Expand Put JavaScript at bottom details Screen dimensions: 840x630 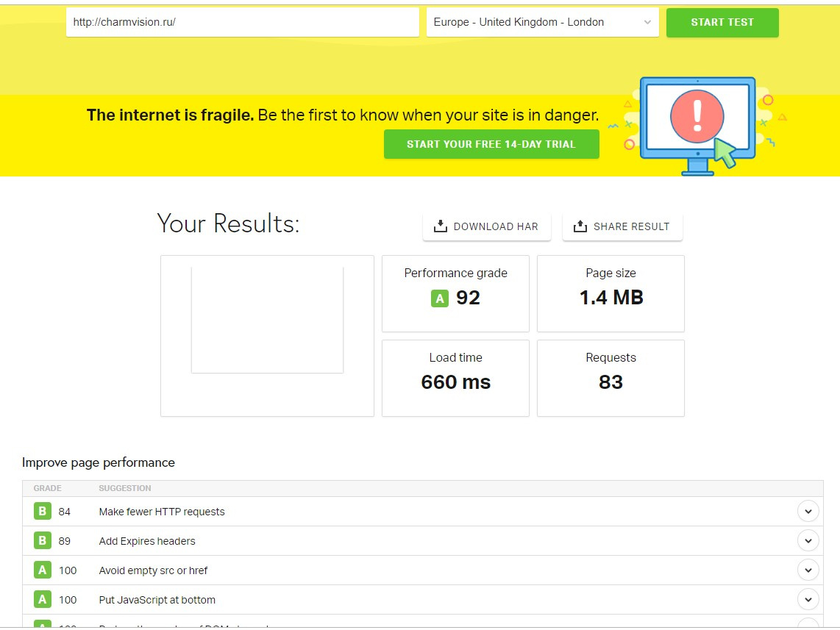point(808,599)
